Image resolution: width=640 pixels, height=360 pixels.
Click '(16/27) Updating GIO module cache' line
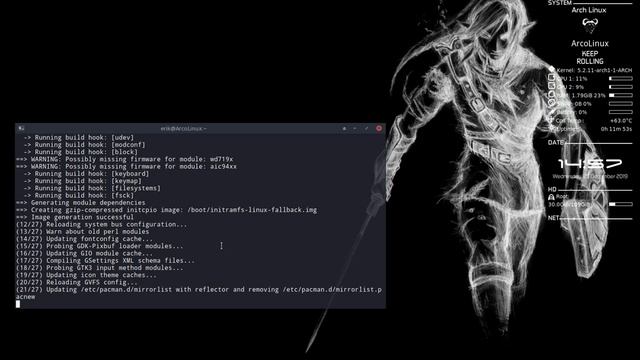(x=84, y=253)
